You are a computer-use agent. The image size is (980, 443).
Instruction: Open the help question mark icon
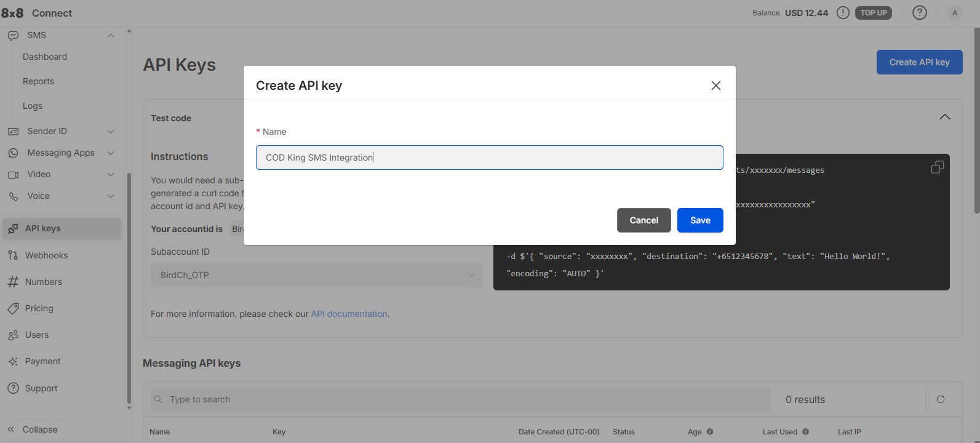pyautogui.click(x=919, y=13)
